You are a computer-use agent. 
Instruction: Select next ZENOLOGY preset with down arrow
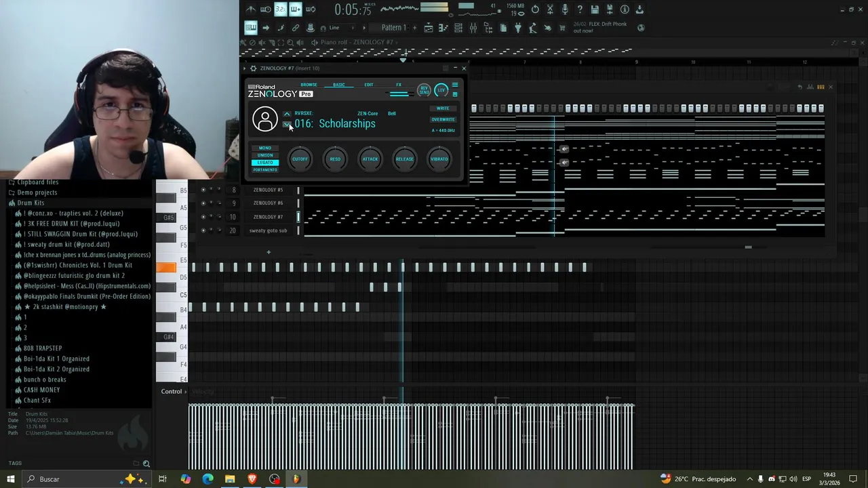(x=287, y=124)
